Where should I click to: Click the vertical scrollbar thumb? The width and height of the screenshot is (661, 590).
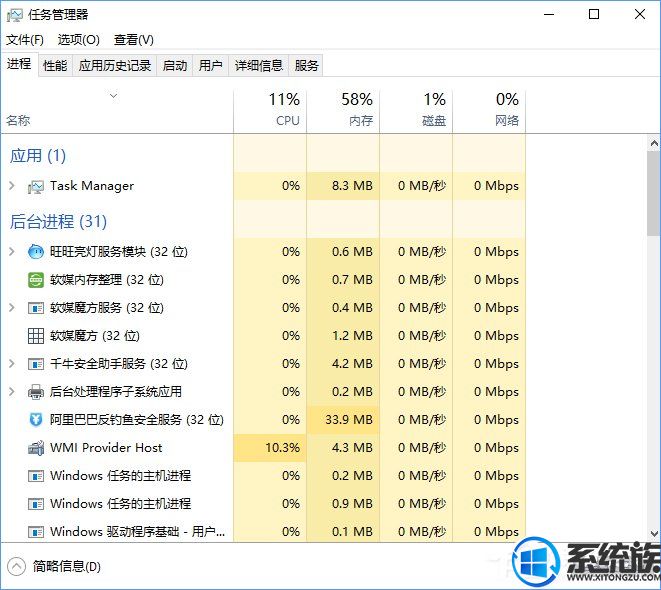[x=654, y=193]
